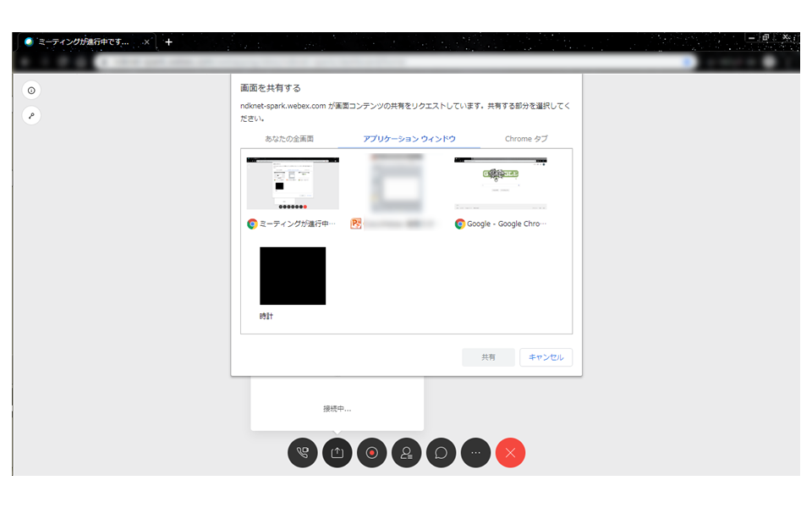812x508 pixels.
Task: End the meeting with red X button
Action: pos(511,452)
